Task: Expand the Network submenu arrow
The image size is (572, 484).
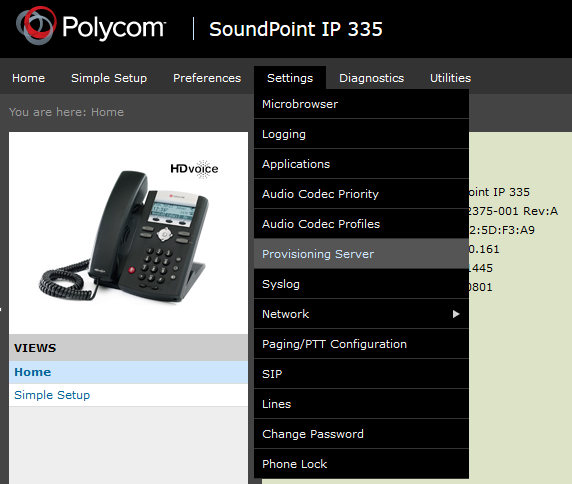Action: pyautogui.click(x=456, y=314)
